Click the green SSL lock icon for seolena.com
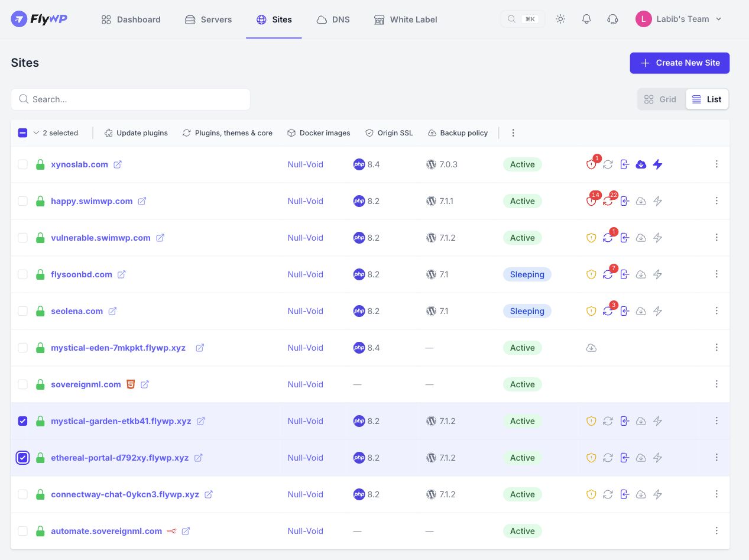This screenshot has height=560, width=749. [40, 311]
